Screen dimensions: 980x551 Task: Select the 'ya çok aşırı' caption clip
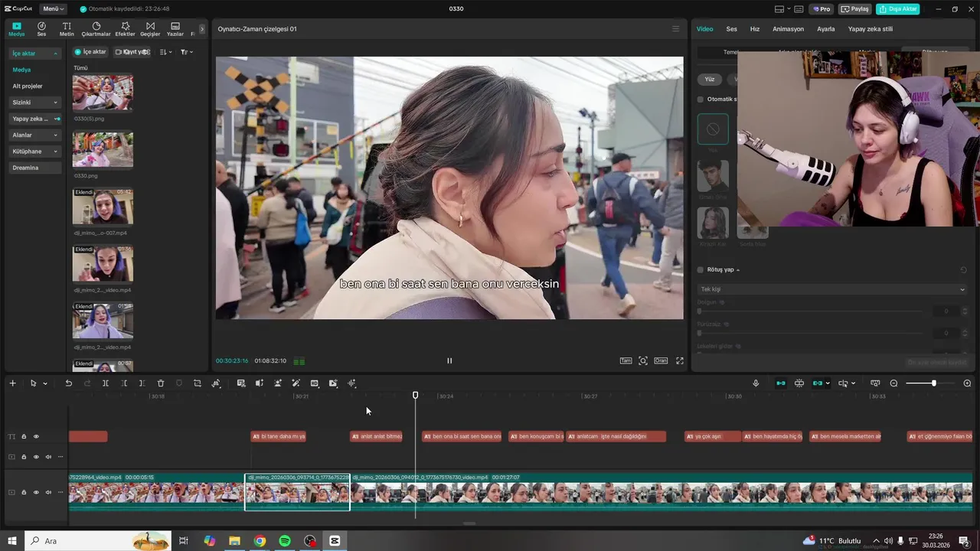tap(713, 437)
